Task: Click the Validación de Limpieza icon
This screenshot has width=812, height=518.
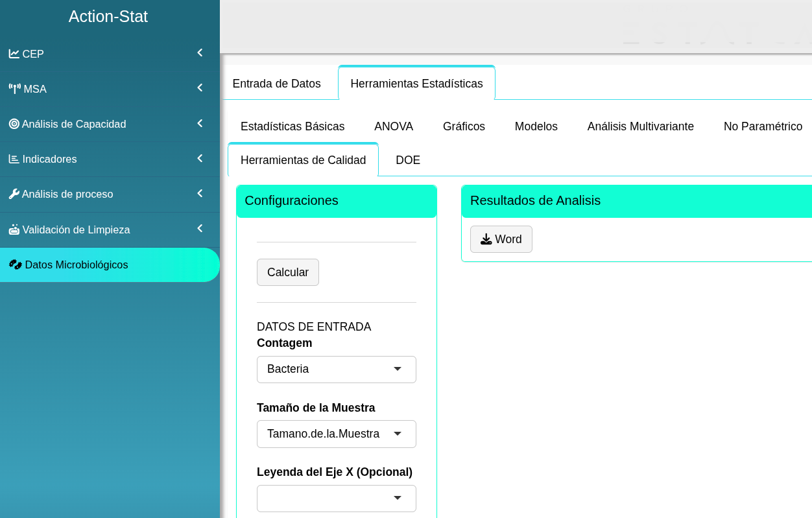Action: tap(14, 230)
